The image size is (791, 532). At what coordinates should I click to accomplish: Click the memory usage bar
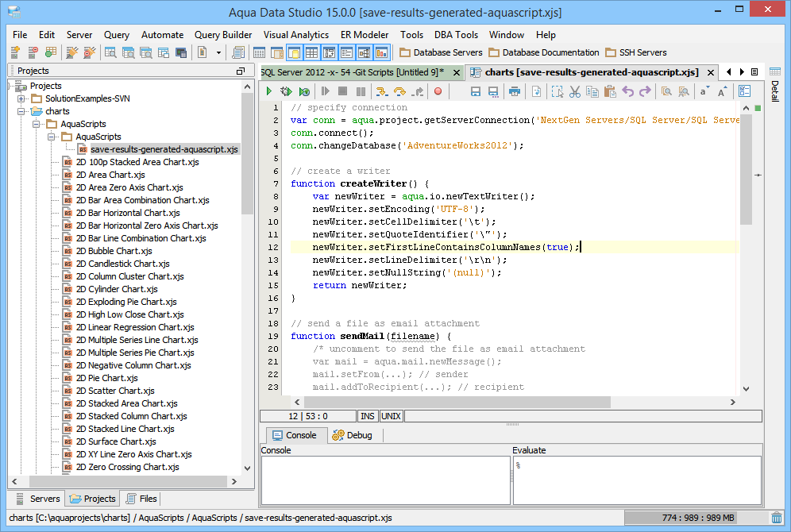click(x=696, y=518)
